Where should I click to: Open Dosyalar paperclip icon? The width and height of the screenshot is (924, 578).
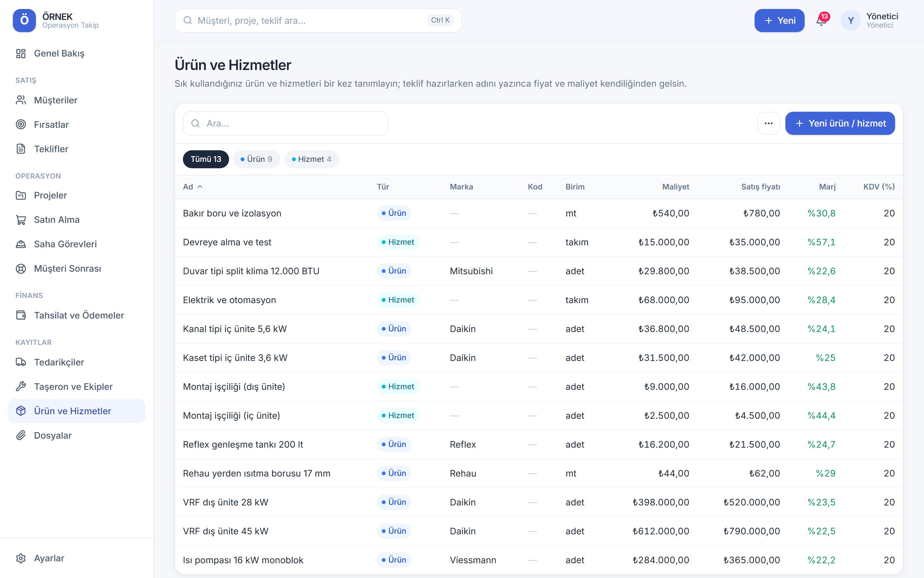tap(21, 435)
